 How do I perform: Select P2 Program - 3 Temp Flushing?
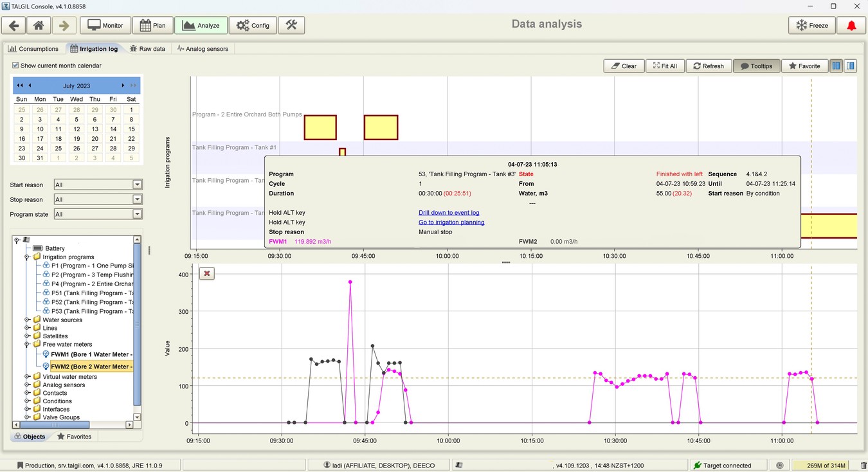(87, 275)
